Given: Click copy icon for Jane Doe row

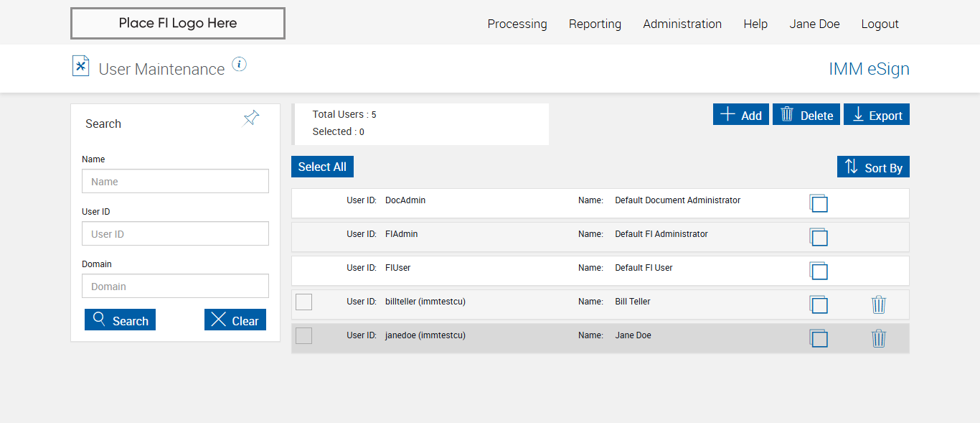Looking at the screenshot, I should click(819, 338).
